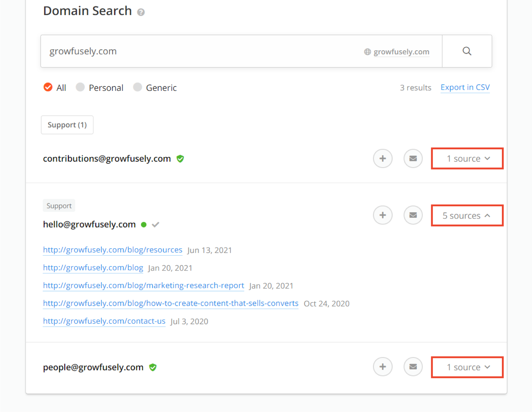Open the Domain Search help icon

pos(141,12)
